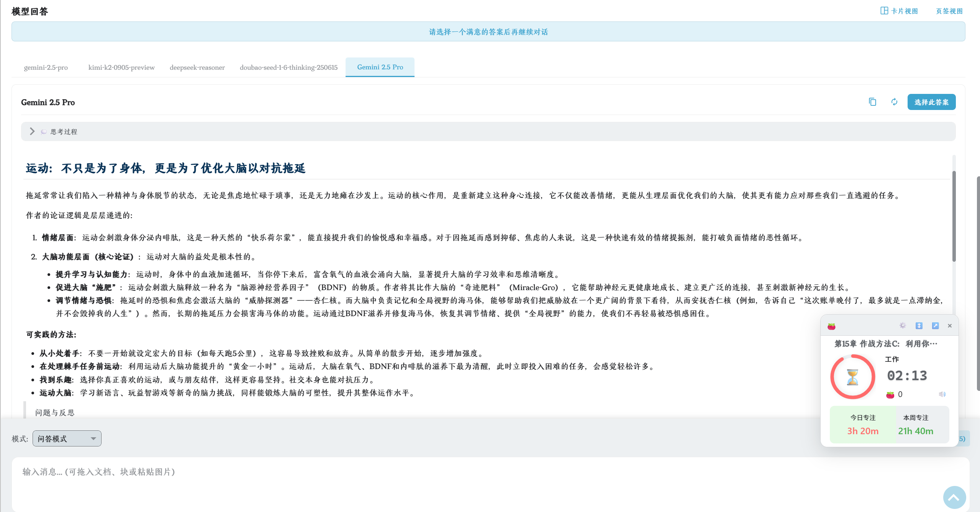The height and width of the screenshot is (512, 980).
Task: Click the 选择此答案 button
Action: pyautogui.click(x=931, y=102)
